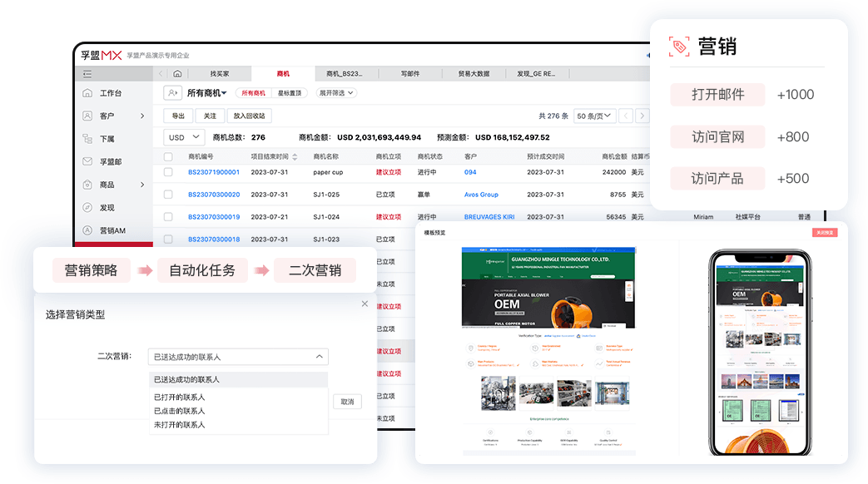Open the 50 条/页 page size dropdown
868x484 pixels.
[x=595, y=116]
